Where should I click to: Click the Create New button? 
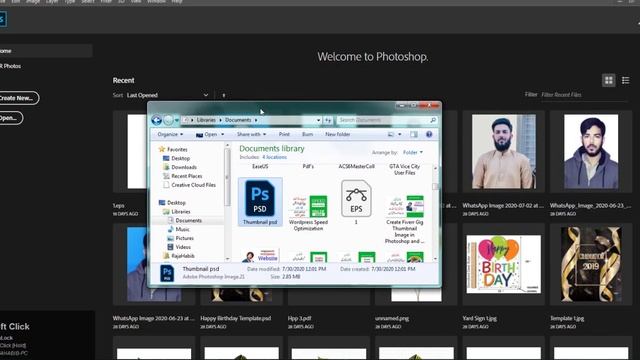point(19,98)
